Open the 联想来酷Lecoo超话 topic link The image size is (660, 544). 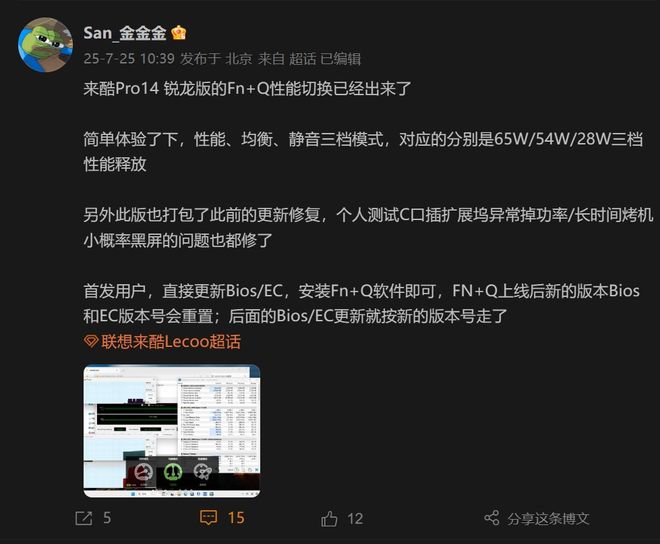(171, 341)
